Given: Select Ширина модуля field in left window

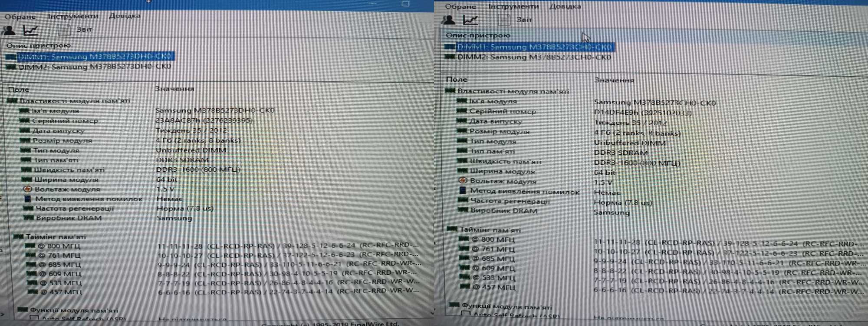Looking at the screenshot, I should [x=66, y=180].
